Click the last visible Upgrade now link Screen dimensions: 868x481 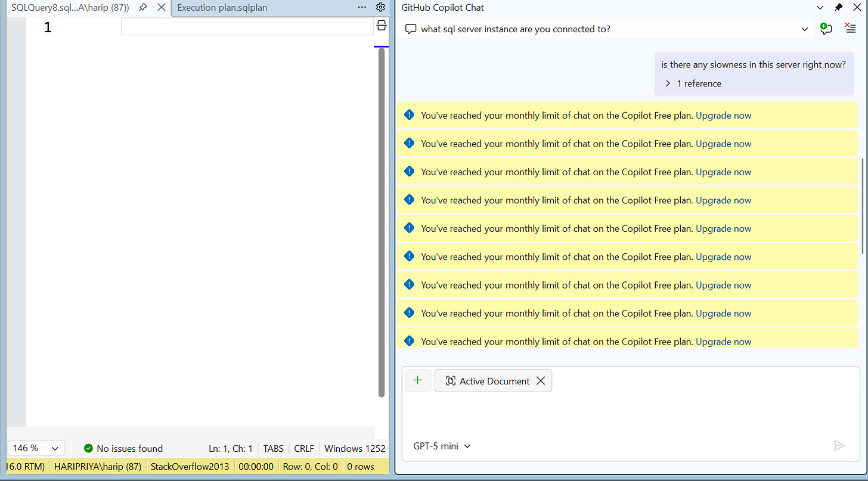[x=724, y=342]
